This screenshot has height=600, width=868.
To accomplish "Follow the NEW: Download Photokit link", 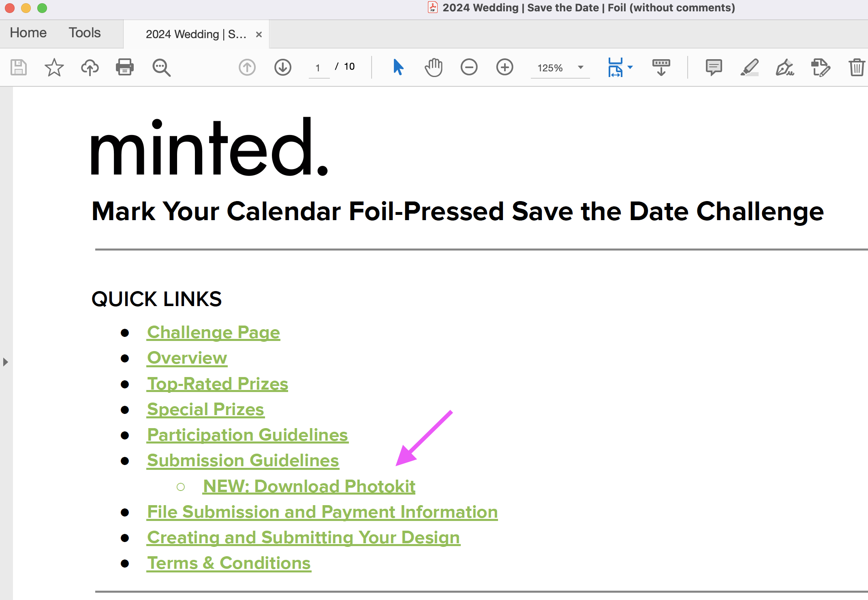I will coord(309,486).
